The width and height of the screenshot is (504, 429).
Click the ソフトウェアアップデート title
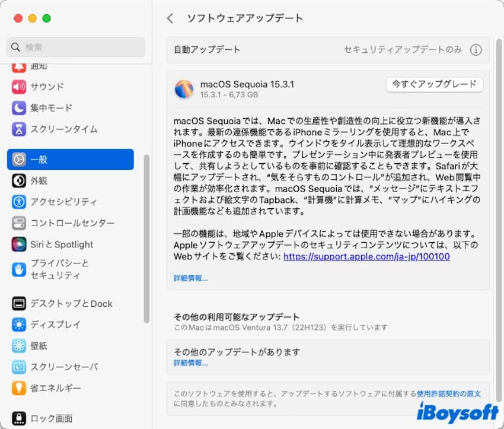pyautogui.click(x=245, y=18)
